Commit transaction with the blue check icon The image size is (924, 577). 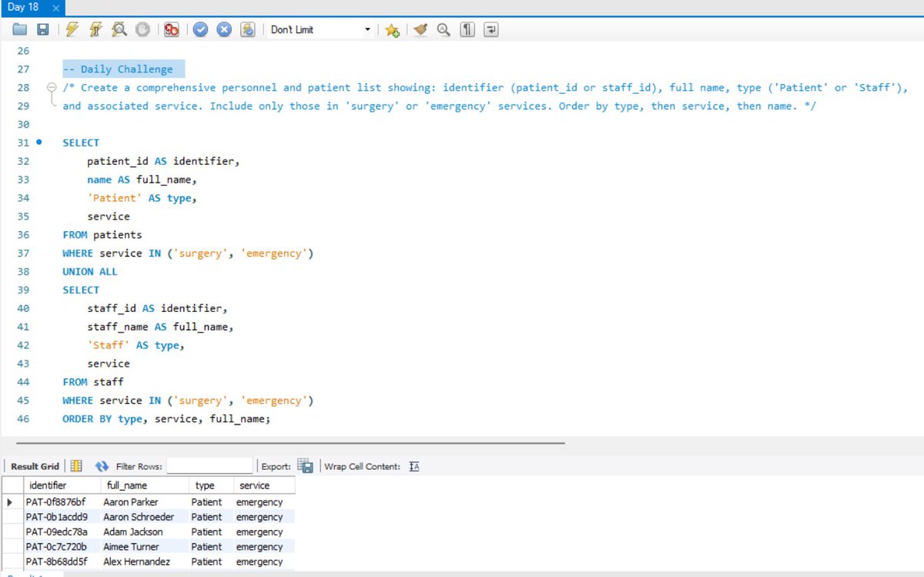(200, 30)
